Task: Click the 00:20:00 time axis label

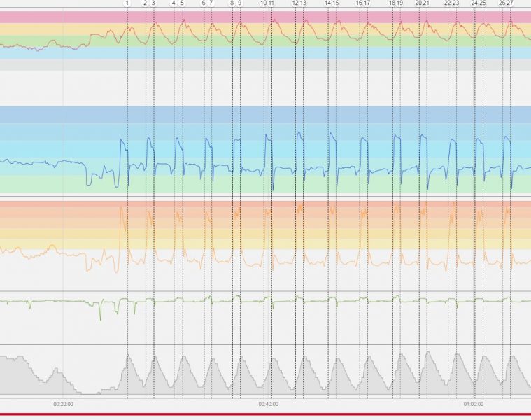Action: (64, 404)
